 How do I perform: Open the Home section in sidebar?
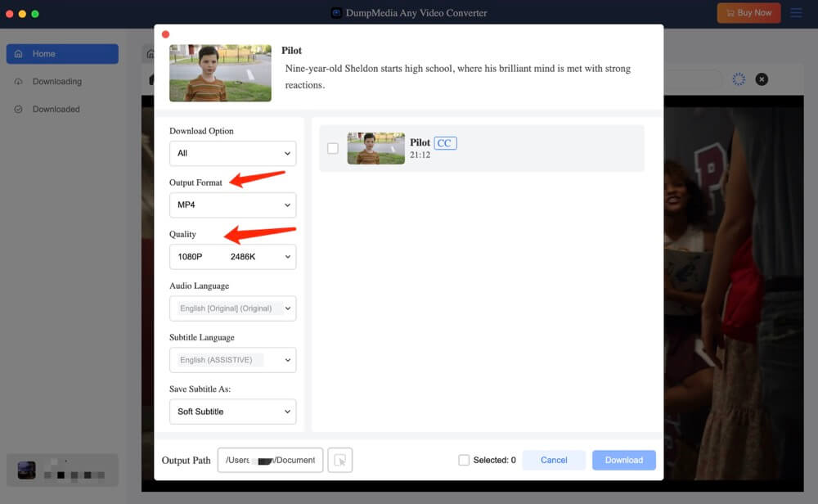pyautogui.click(x=62, y=54)
